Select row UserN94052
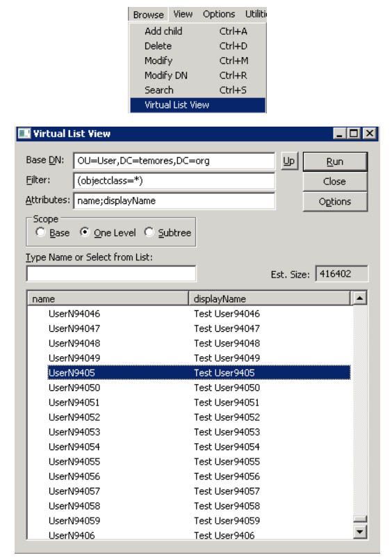Viewport: 392px width, 560px height. pyautogui.click(x=199, y=417)
